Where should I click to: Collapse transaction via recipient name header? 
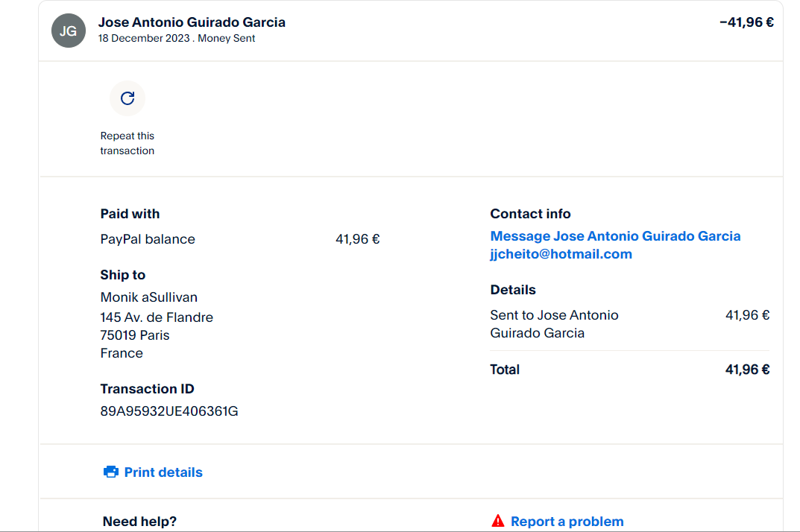[x=192, y=22]
